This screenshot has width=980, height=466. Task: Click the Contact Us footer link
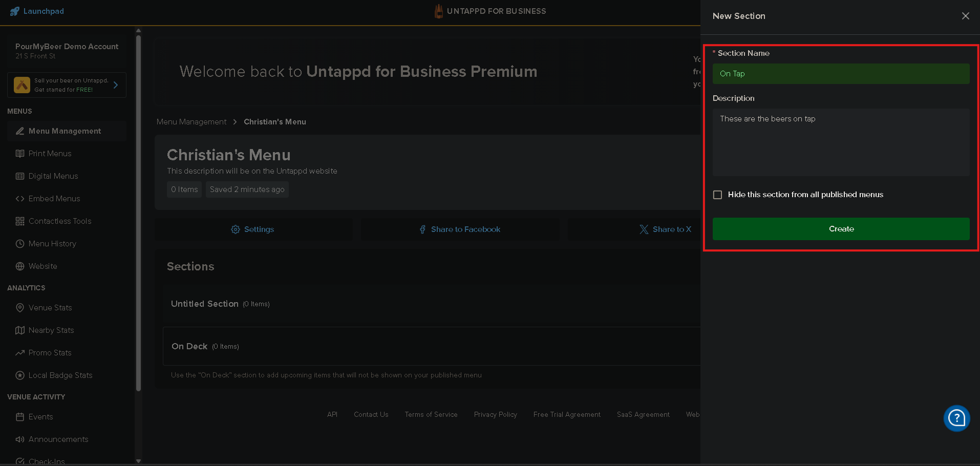point(371,415)
